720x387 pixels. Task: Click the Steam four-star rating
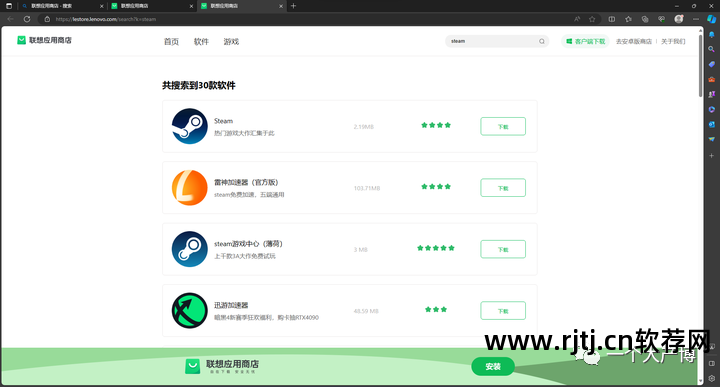436,125
